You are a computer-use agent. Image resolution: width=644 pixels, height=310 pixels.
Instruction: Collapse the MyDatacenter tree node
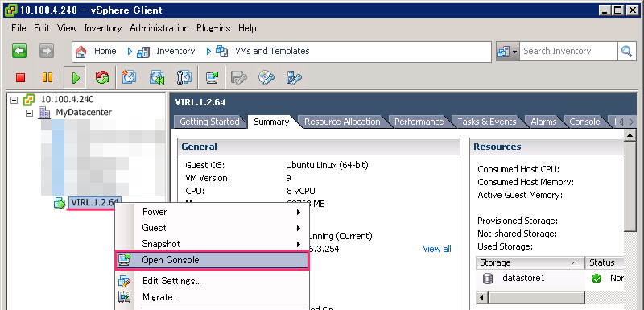coord(29,113)
